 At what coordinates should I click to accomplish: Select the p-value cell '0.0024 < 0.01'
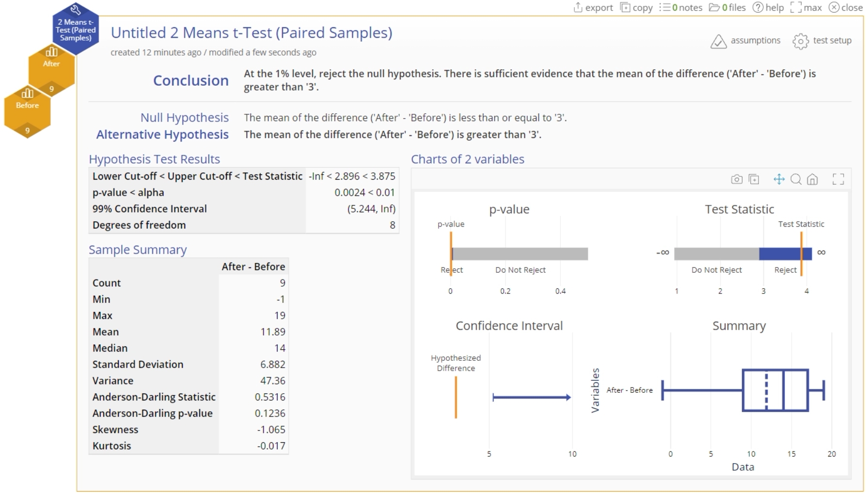pyautogui.click(x=364, y=193)
